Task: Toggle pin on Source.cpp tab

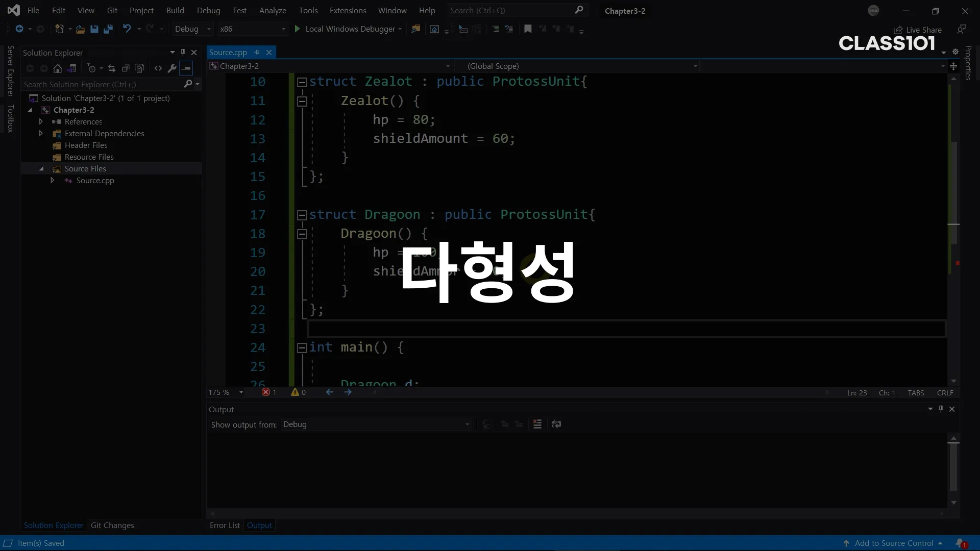Action: (257, 53)
